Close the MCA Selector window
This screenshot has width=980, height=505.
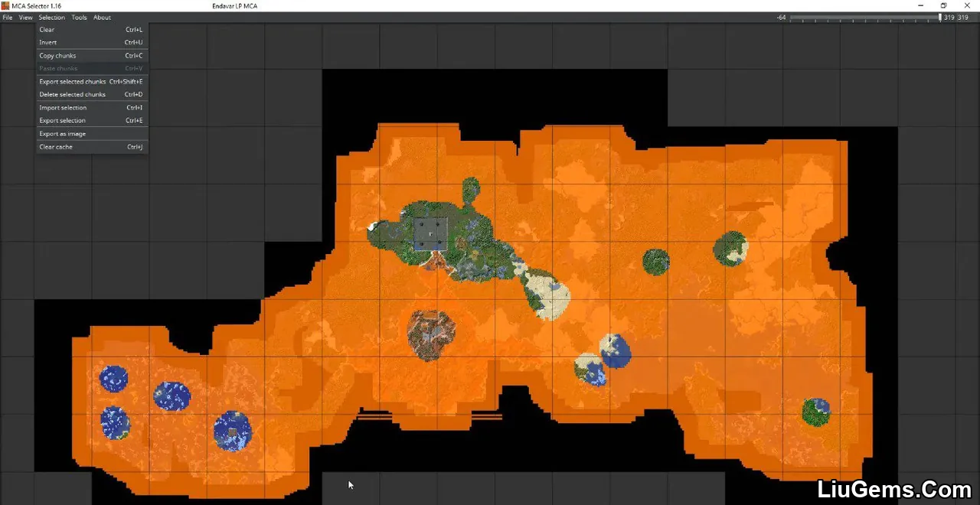point(967,5)
